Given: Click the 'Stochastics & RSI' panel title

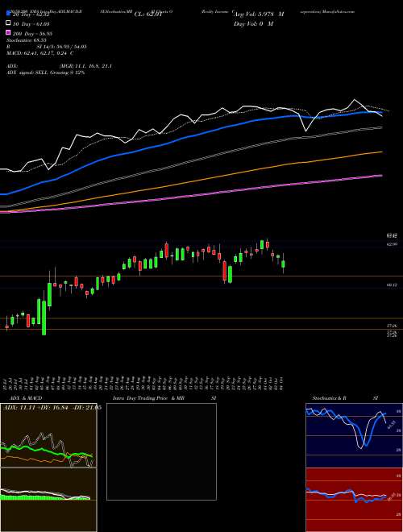Looking at the screenshot, I should click(x=345, y=398).
